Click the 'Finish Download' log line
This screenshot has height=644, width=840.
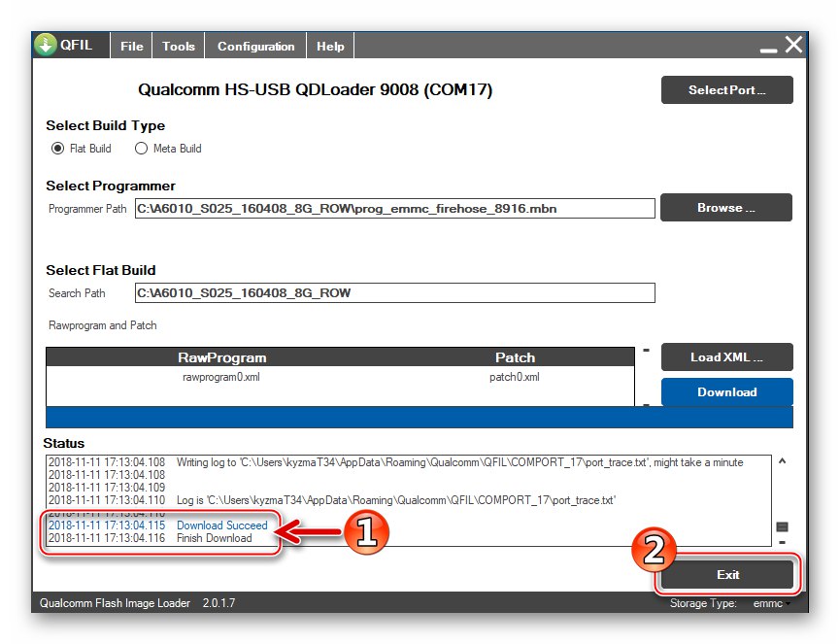[x=150, y=538]
